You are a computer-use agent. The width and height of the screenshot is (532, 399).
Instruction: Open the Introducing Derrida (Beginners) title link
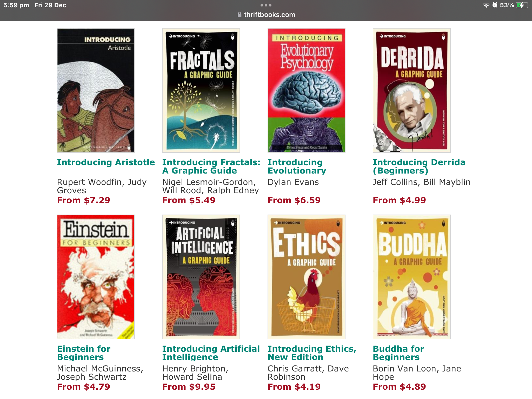(x=419, y=167)
